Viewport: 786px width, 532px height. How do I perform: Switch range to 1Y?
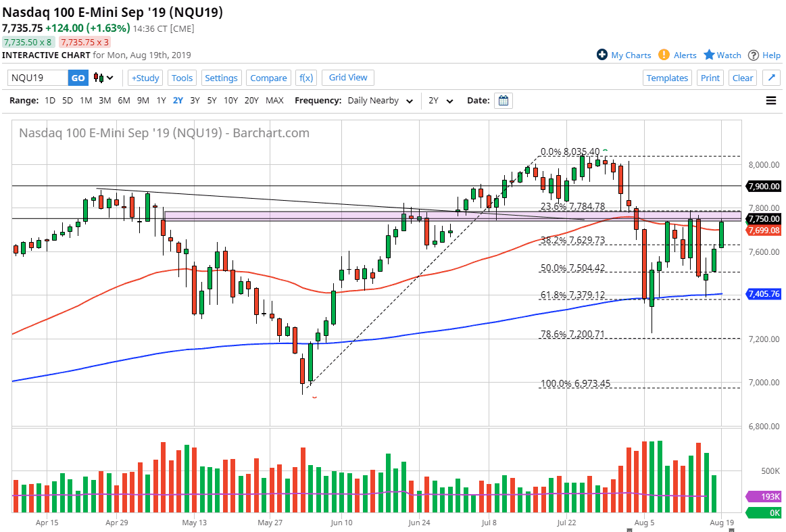click(x=161, y=100)
